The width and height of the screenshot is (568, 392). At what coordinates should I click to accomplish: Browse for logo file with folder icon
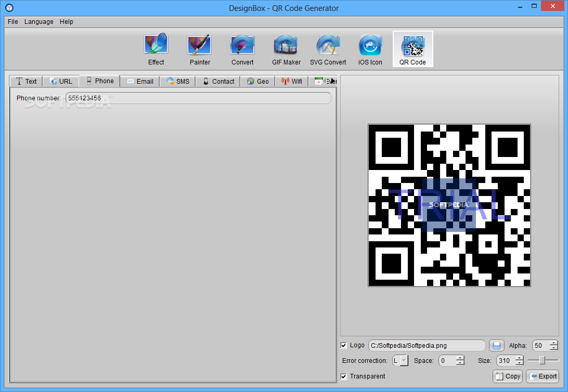[x=497, y=346]
